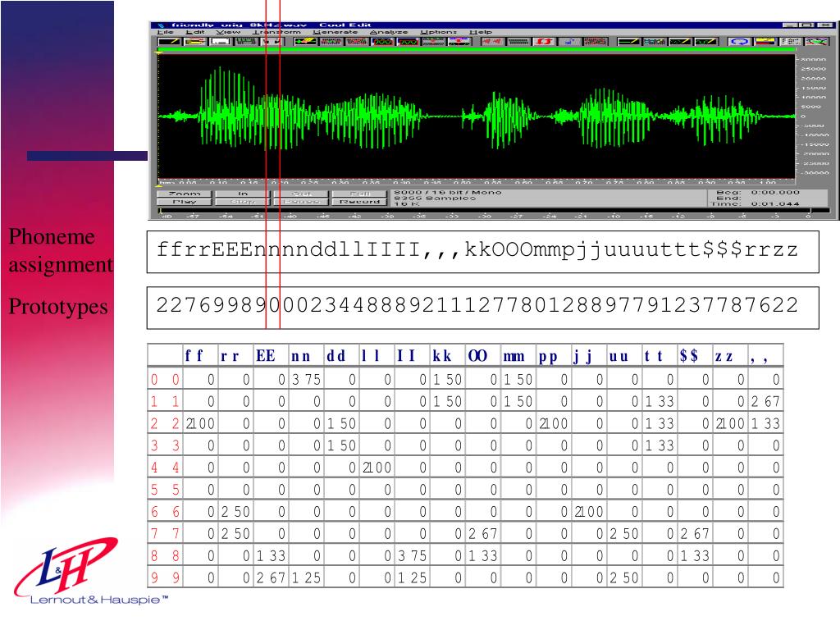Select the Beg time value 0:00.000

coord(775,192)
